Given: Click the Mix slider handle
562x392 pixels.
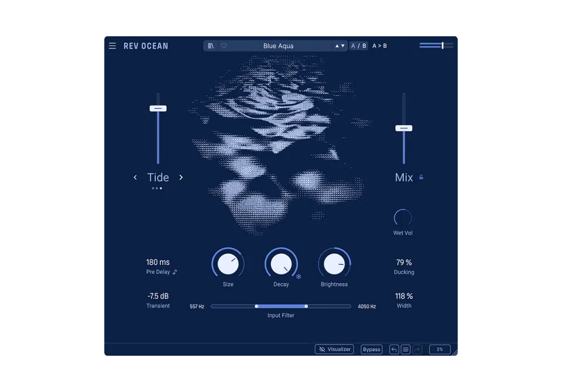Looking at the screenshot, I should (404, 128).
